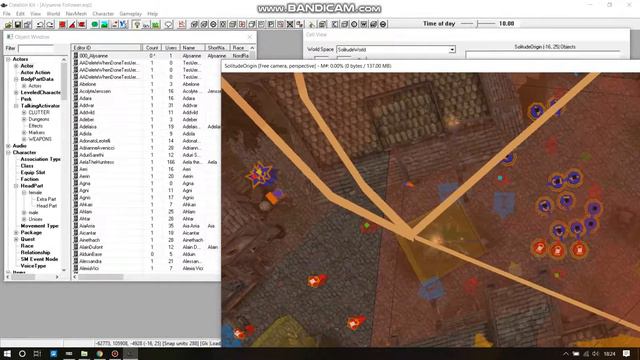
Task: Toggle the light bulb brighten lights icon
Action: (x=137, y=24)
